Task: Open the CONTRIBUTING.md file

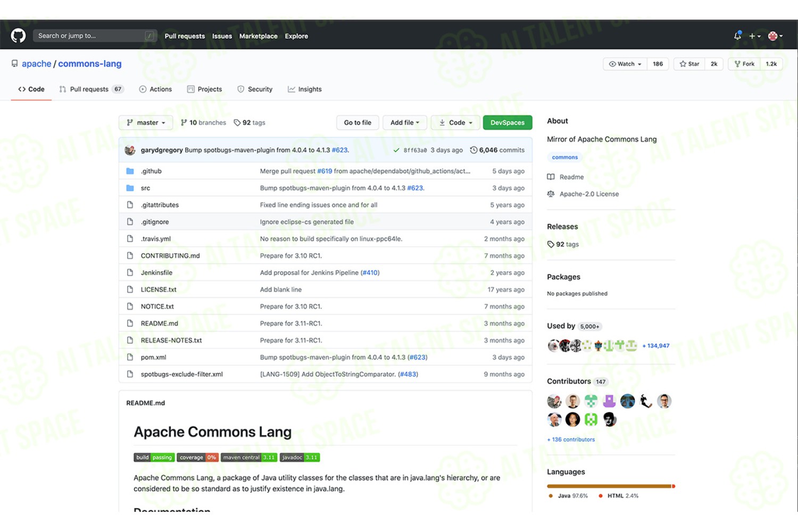Action: (170, 256)
